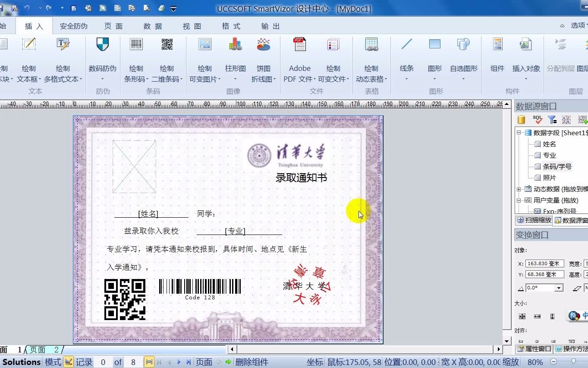The height and width of the screenshot is (368, 588).
Task: Select the 图形 rectangle shape tool
Action: [x=435, y=44]
